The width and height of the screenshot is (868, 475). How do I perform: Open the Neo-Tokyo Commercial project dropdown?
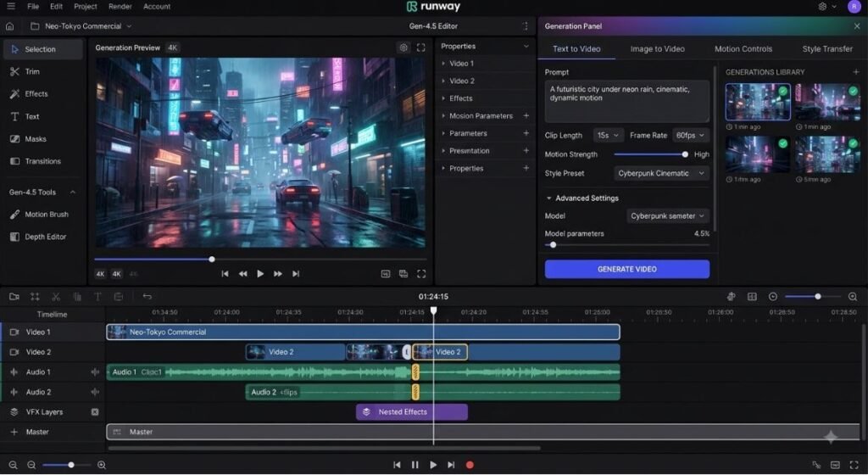click(81, 26)
